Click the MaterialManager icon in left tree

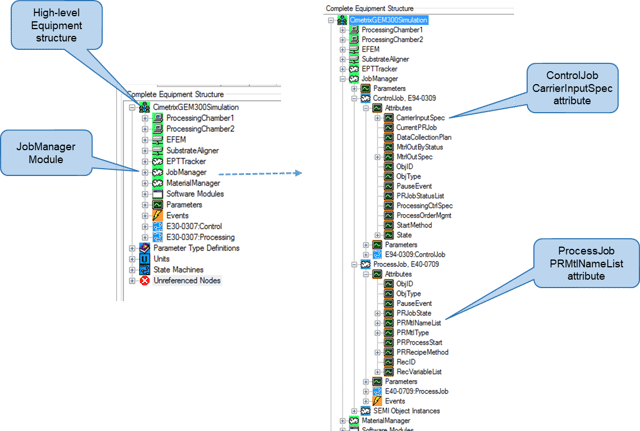(x=158, y=183)
